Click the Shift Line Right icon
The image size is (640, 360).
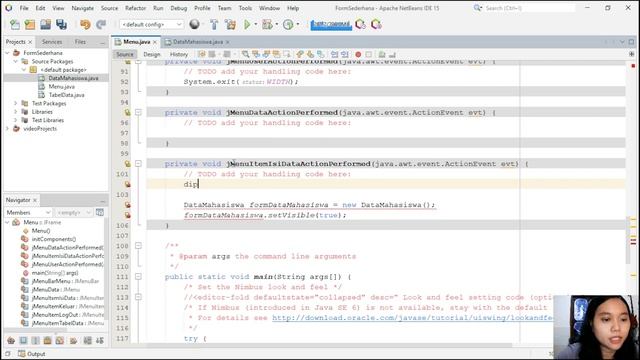(x=345, y=54)
